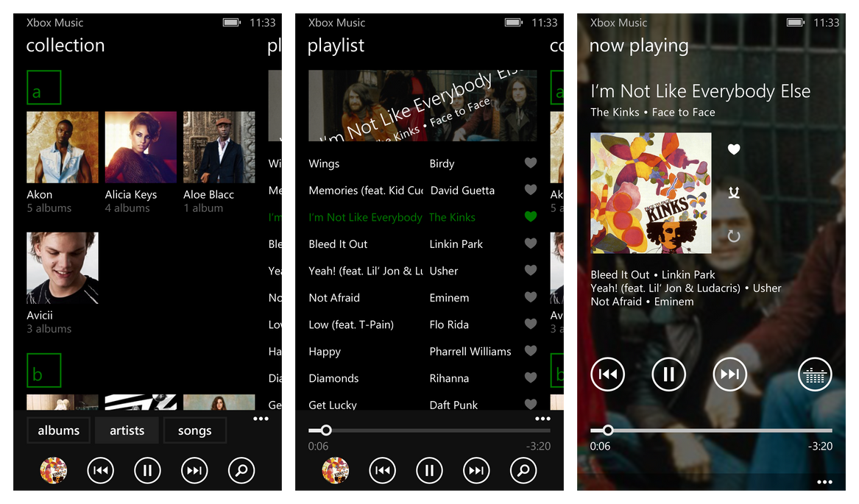Open the more options dots on now playing
The height and width of the screenshot is (504, 859).
click(x=824, y=482)
